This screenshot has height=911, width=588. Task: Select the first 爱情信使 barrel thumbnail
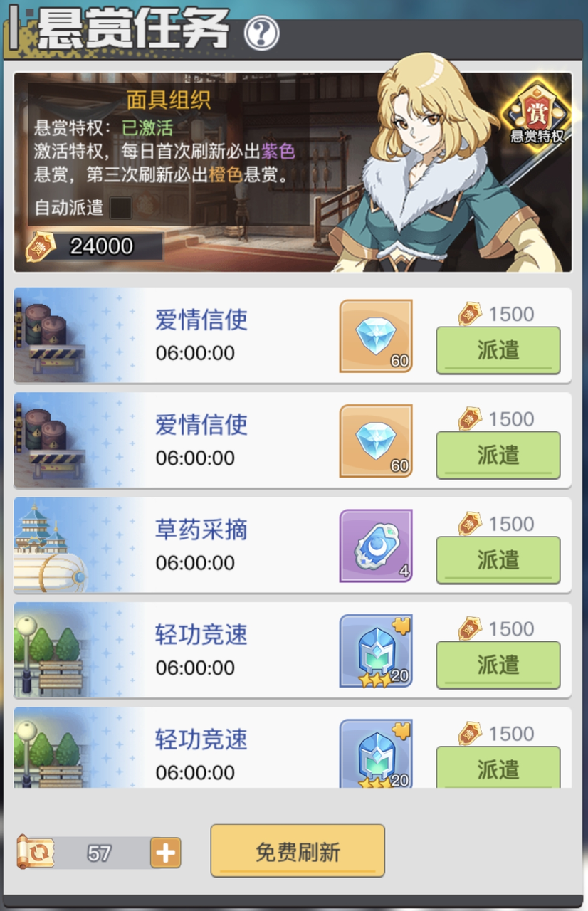click(51, 335)
